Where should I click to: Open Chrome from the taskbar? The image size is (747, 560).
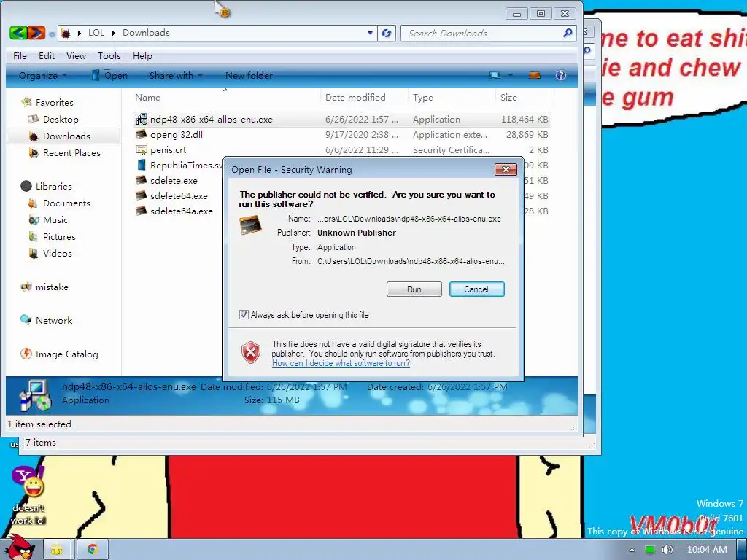pos(93,550)
